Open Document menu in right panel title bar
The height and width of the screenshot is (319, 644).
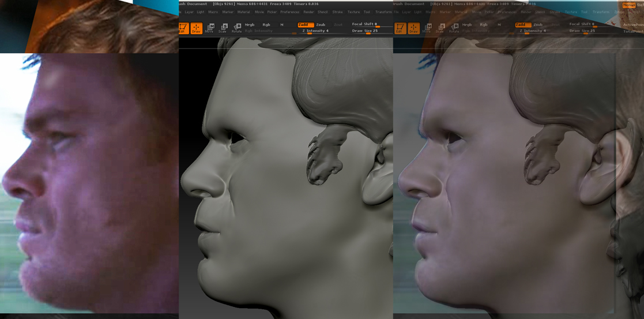click(415, 3)
